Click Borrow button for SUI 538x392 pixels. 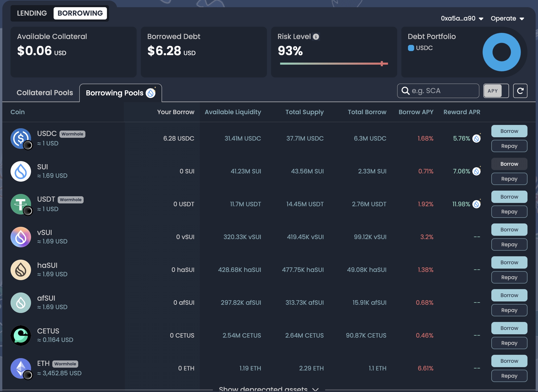coord(509,164)
